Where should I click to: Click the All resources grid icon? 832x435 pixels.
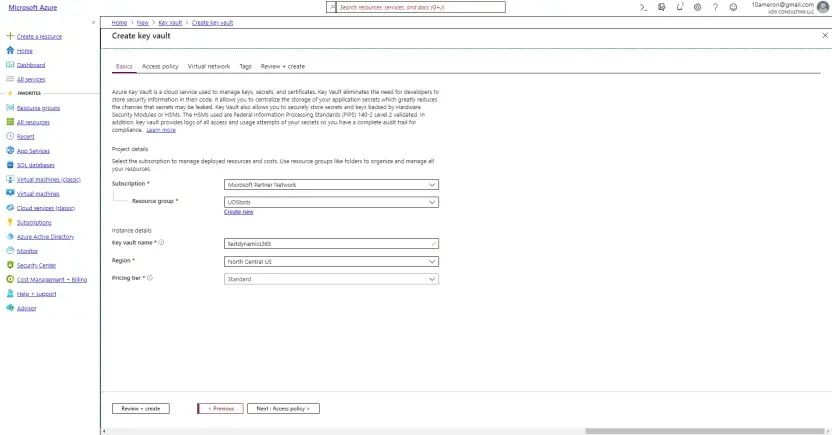[x=10, y=122]
